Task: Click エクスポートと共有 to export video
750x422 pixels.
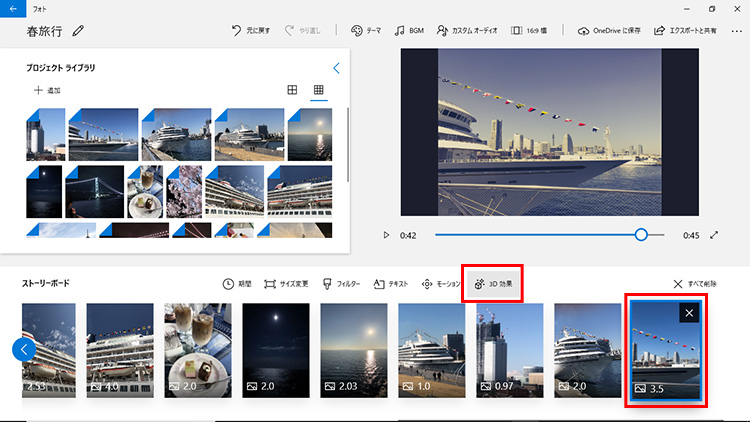Action: click(x=680, y=31)
